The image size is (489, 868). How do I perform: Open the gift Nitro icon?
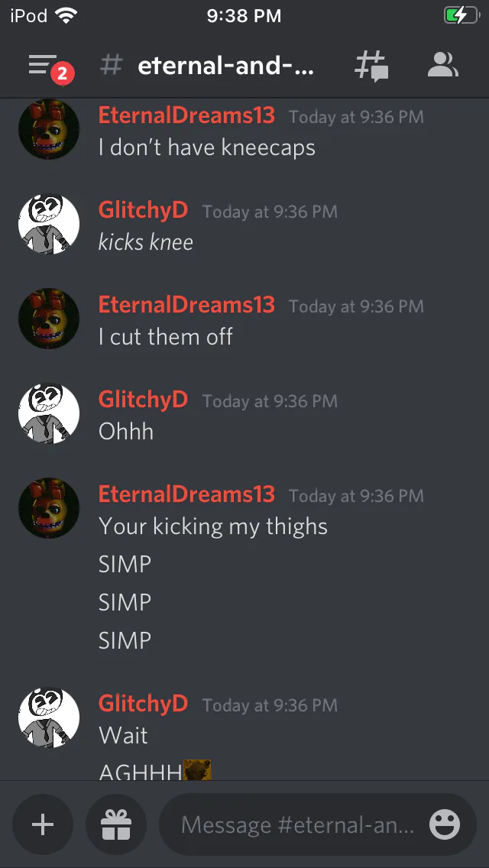pyautogui.click(x=116, y=824)
